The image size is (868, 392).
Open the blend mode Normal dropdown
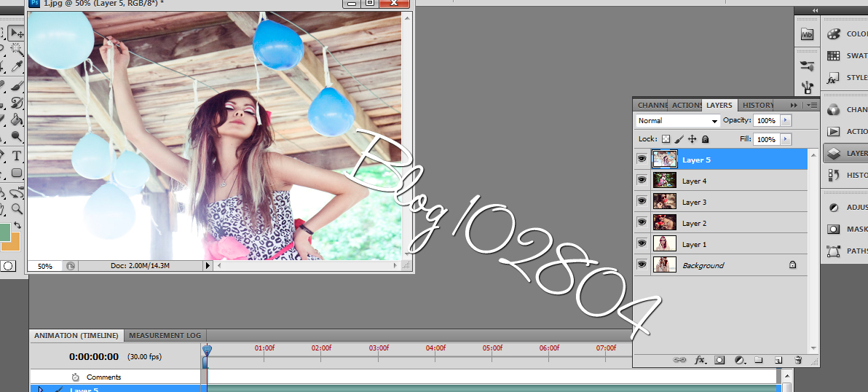point(677,120)
